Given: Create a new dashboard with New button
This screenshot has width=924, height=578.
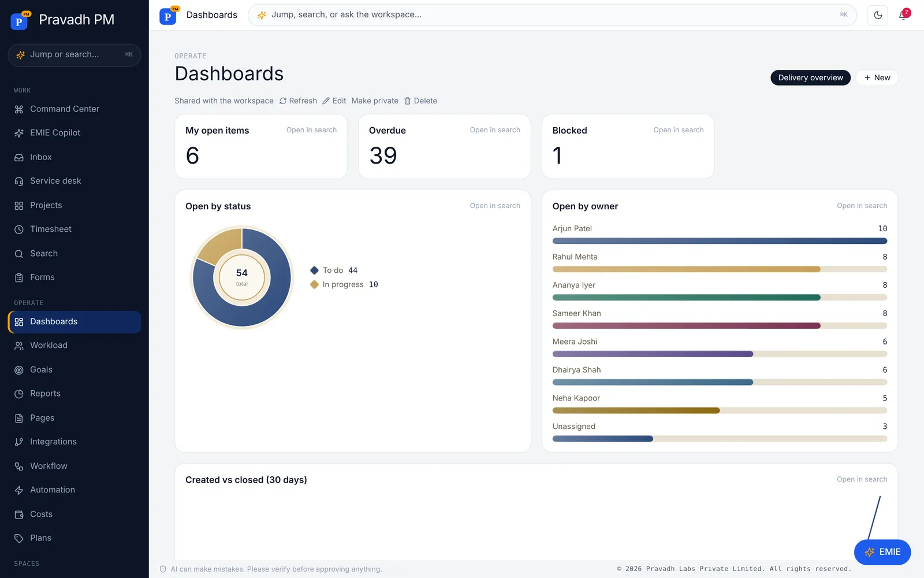Looking at the screenshot, I should 877,77.
